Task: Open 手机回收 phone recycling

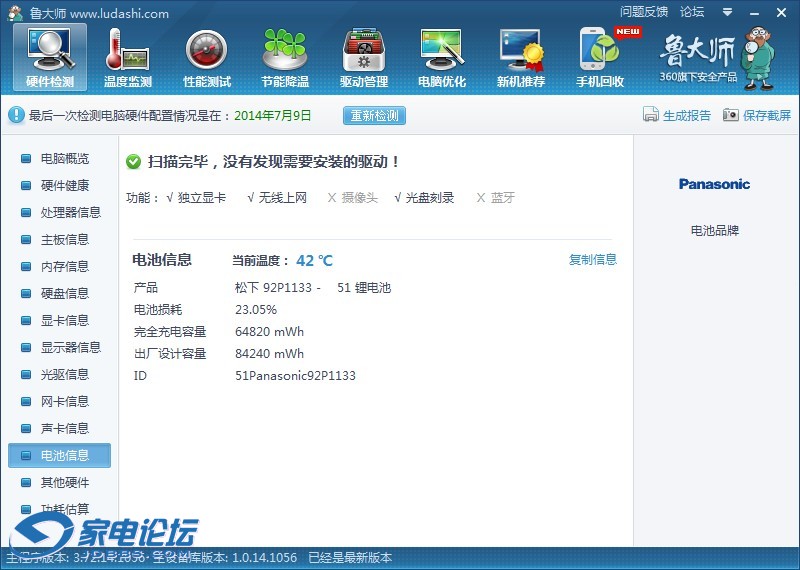Action: tap(599, 57)
